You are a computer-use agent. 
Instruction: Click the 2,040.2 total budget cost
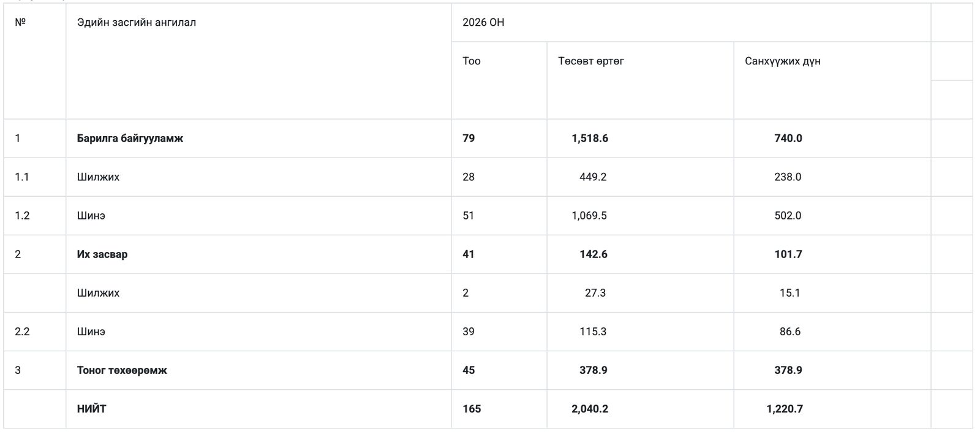tap(590, 409)
